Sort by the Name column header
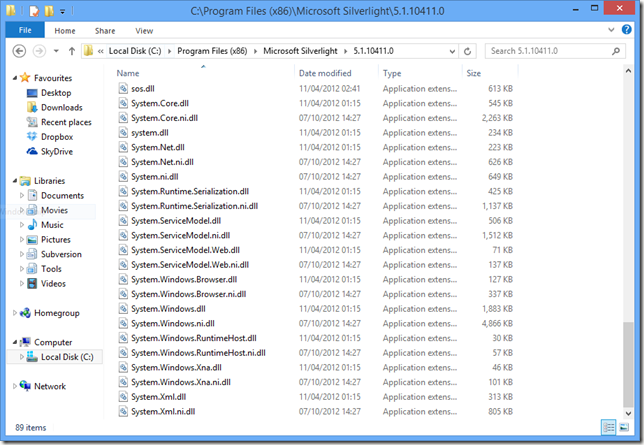Screen dimensions: 644x445 [128, 73]
